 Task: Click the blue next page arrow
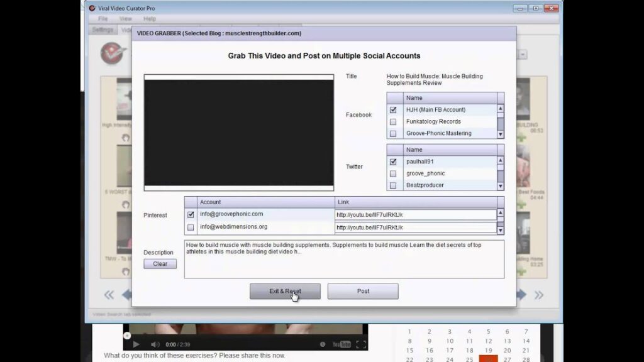521,294
